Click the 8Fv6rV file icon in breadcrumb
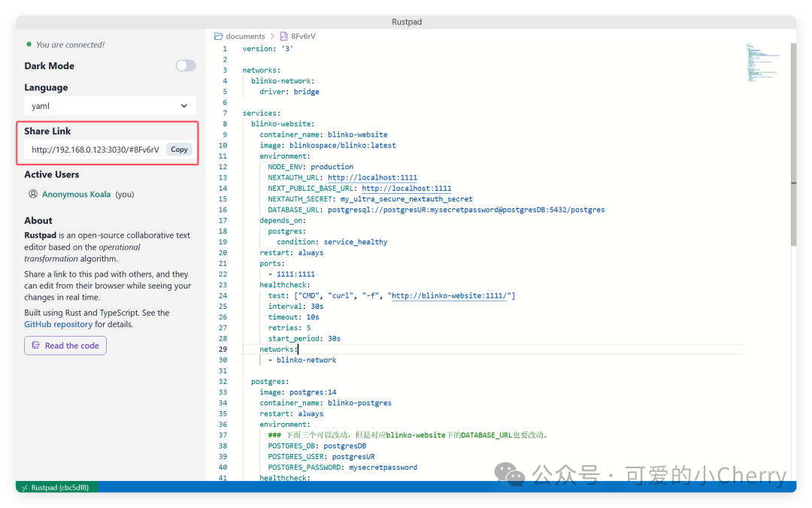 pyautogui.click(x=283, y=36)
